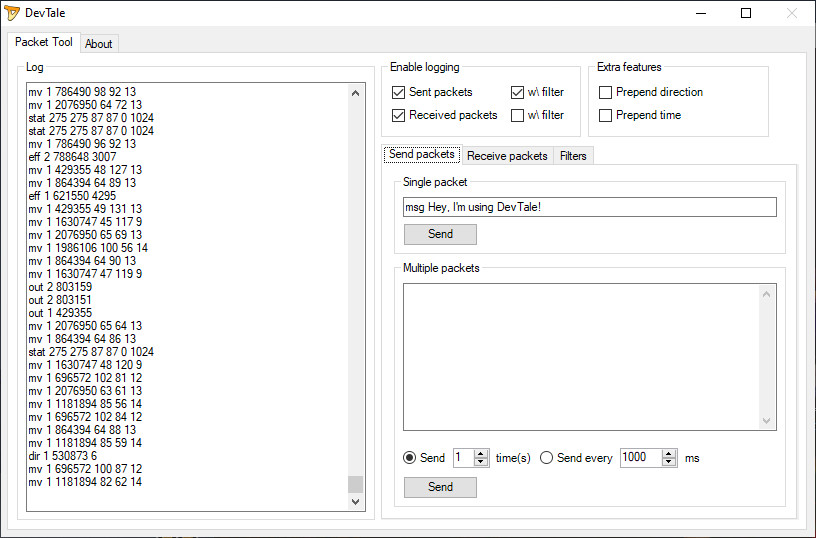Screen dimensions: 816x538
Task: Click the DevTale app icon in title bar
Action: point(12,13)
